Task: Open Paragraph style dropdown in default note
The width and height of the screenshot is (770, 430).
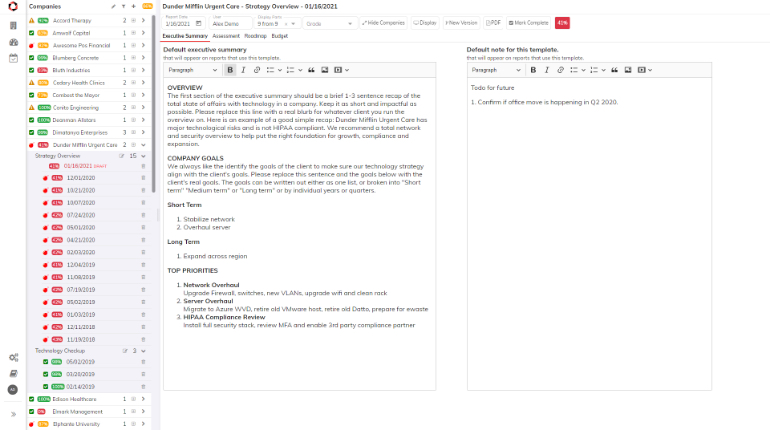Action: coord(496,70)
